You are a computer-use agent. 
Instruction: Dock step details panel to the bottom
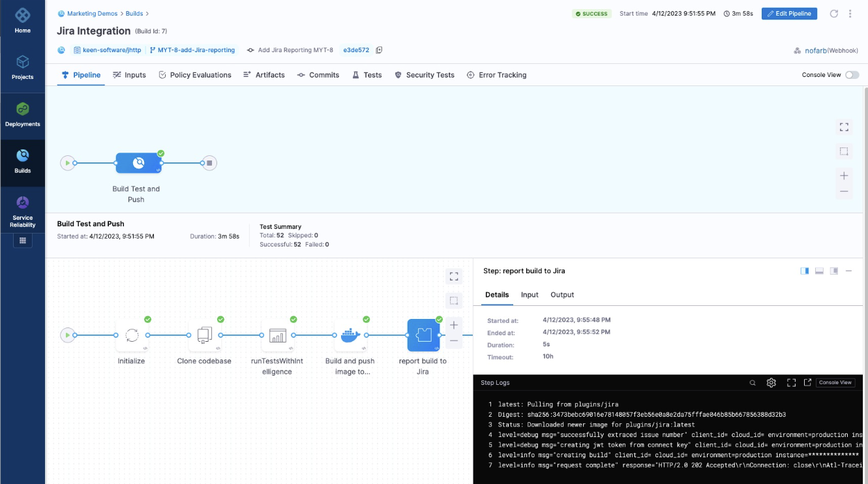pos(819,271)
